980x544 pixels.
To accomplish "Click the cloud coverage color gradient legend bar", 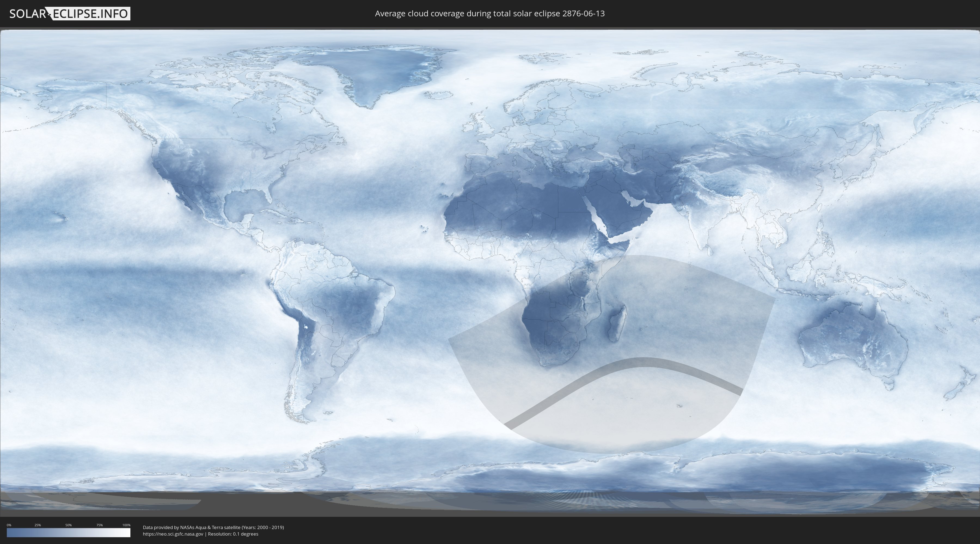I will pyautogui.click(x=69, y=532).
